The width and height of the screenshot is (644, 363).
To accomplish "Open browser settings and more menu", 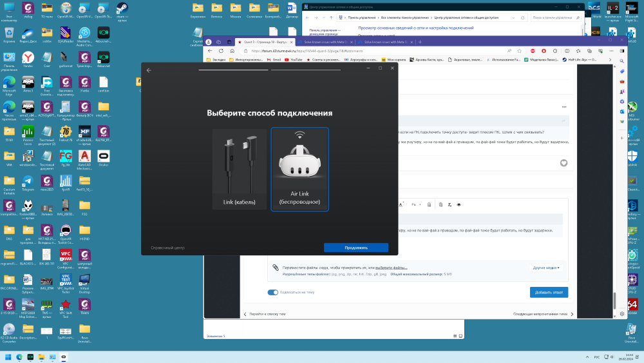I will pos(611,51).
